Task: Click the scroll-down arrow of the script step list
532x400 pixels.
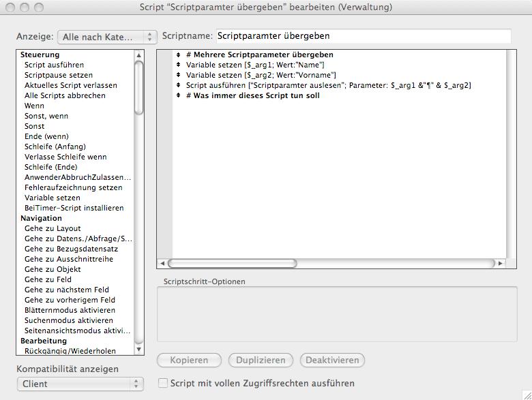Action: click(x=139, y=350)
